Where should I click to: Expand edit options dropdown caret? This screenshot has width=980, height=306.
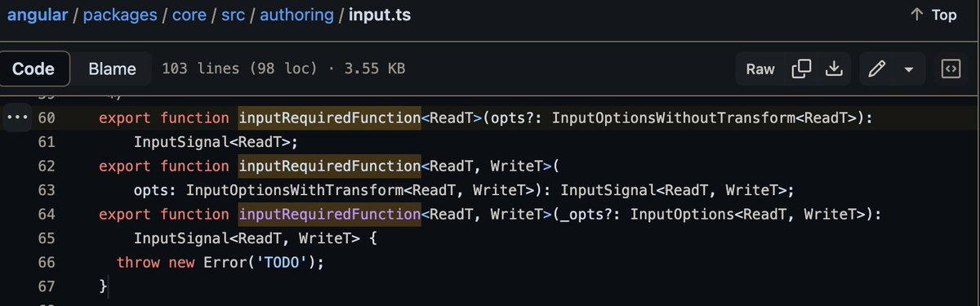click(909, 69)
